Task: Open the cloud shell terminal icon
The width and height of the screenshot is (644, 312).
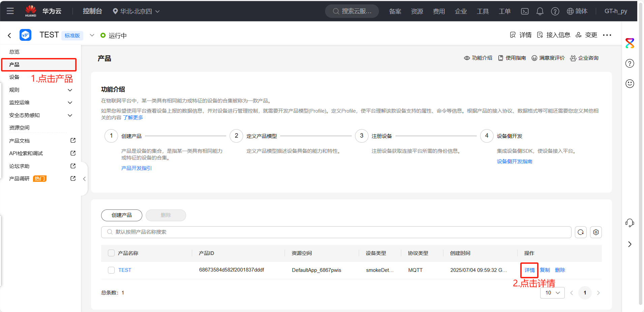Action: 525,11
